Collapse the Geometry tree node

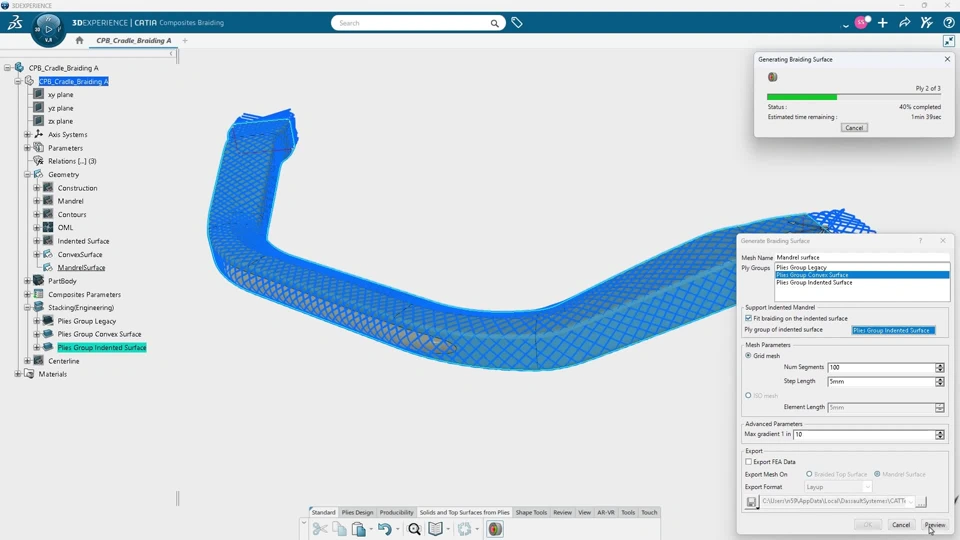(x=27, y=174)
